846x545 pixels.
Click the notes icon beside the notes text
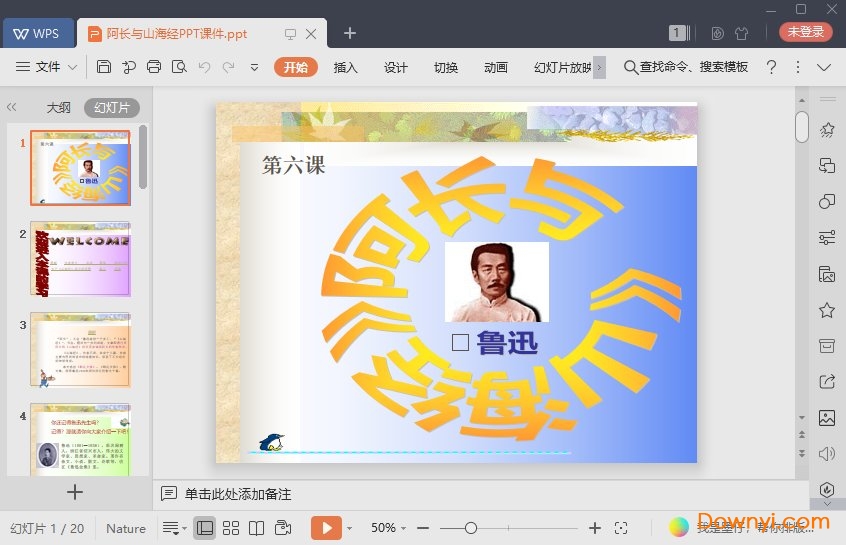(x=169, y=493)
